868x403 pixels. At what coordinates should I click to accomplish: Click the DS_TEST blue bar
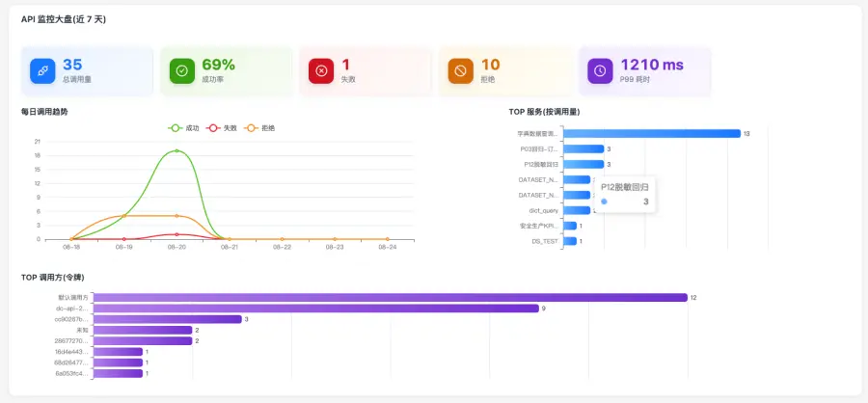(x=570, y=241)
